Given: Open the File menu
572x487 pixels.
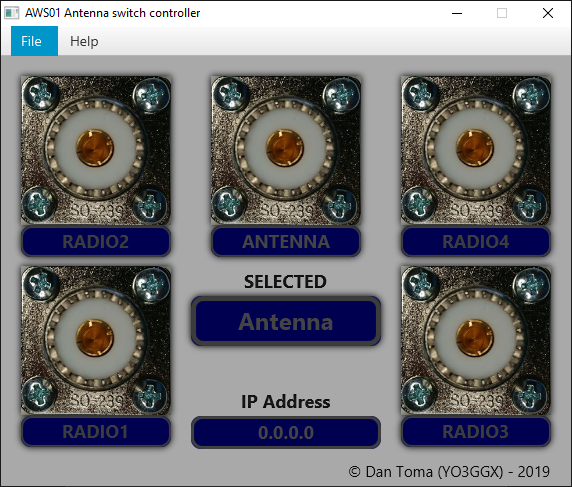Looking at the screenshot, I should tap(34, 41).
